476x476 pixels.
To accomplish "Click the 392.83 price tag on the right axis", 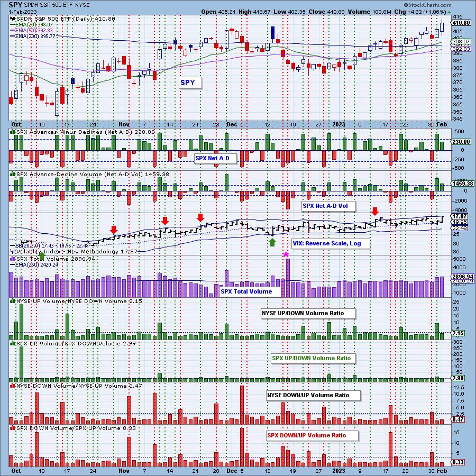I will (x=461, y=49).
